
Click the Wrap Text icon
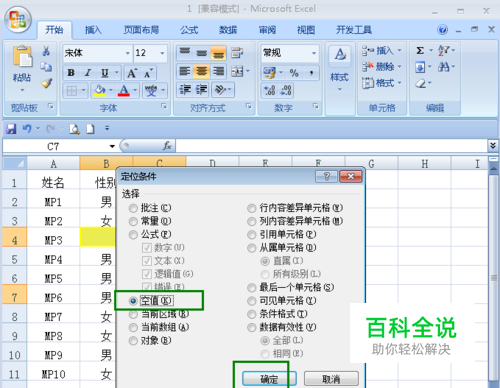point(237,52)
